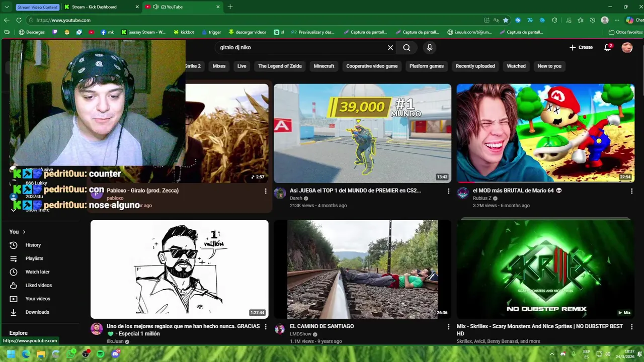Open browser profile icon in toolbar
The height and width of the screenshot is (362, 644).
(605, 20)
